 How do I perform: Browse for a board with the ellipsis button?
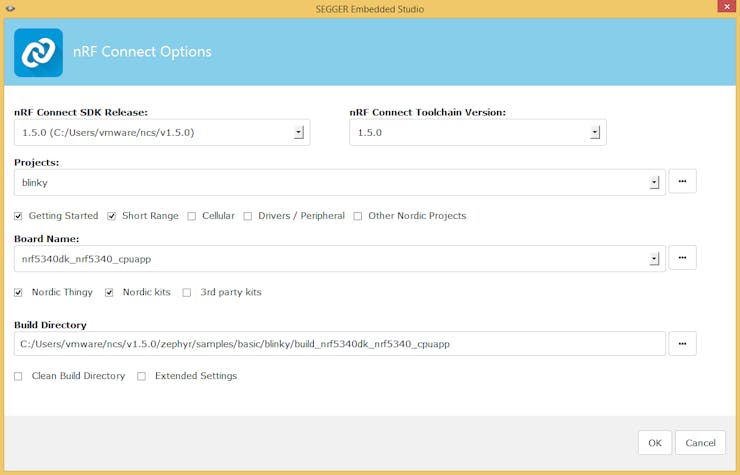pos(682,258)
